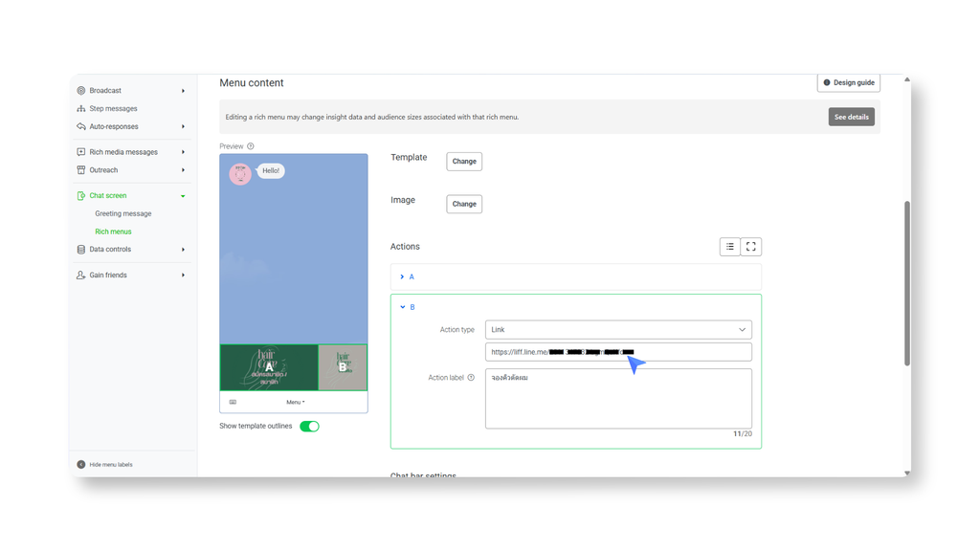Click the Hide menu labels arrow icon
Screen dimensions: 980x551
[x=81, y=465]
